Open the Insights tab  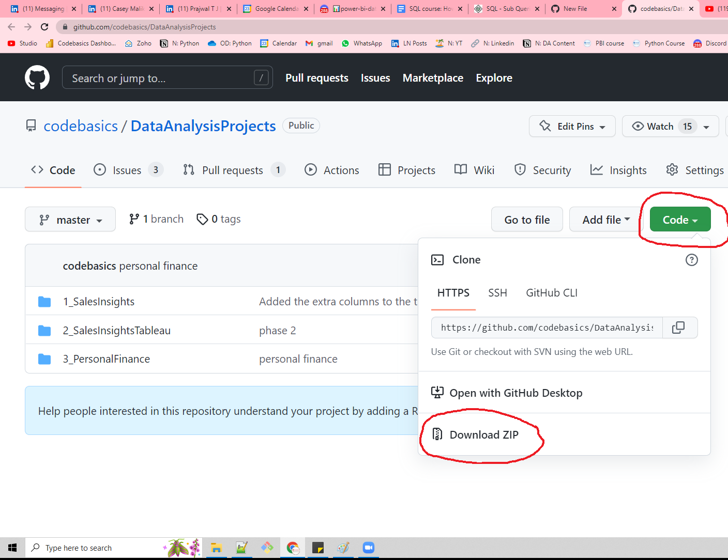point(618,170)
